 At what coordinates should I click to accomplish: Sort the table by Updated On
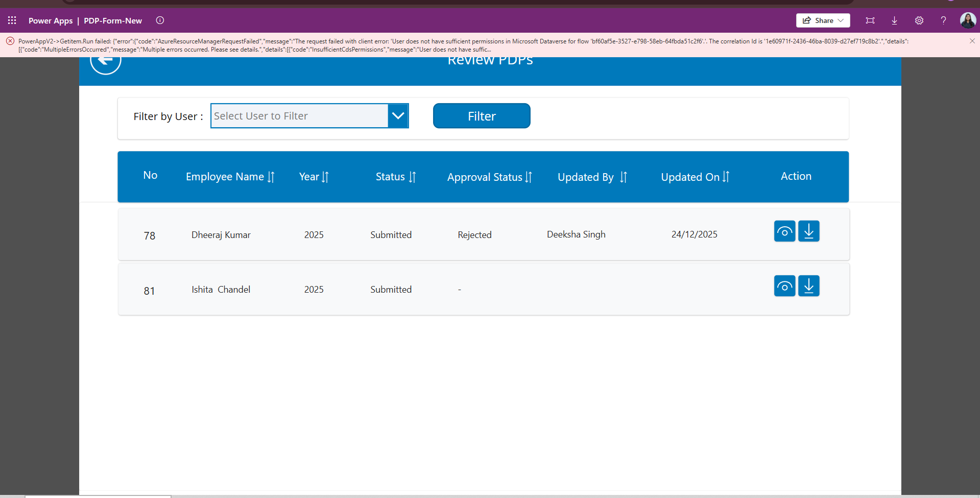[726, 177]
